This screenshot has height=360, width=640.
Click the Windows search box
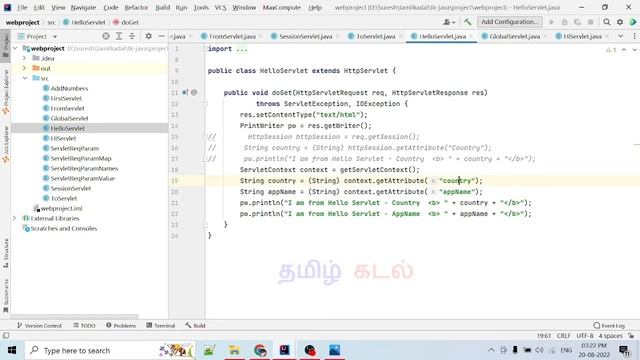coord(110,350)
